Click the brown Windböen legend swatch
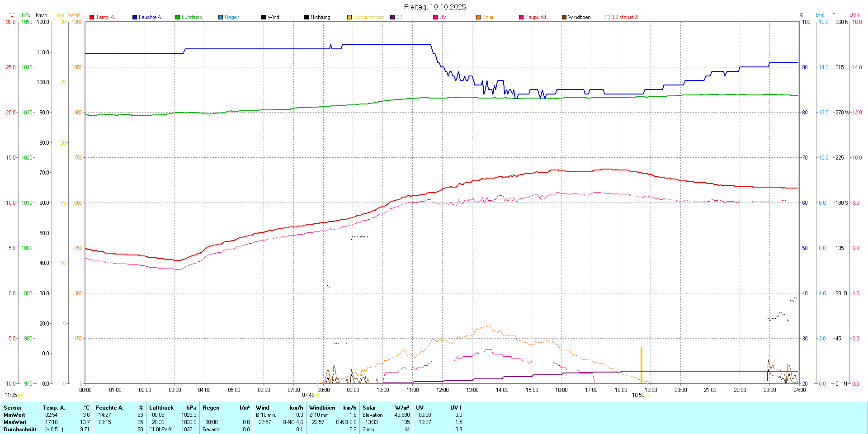Screen dimensions: 868x434 click(564, 17)
